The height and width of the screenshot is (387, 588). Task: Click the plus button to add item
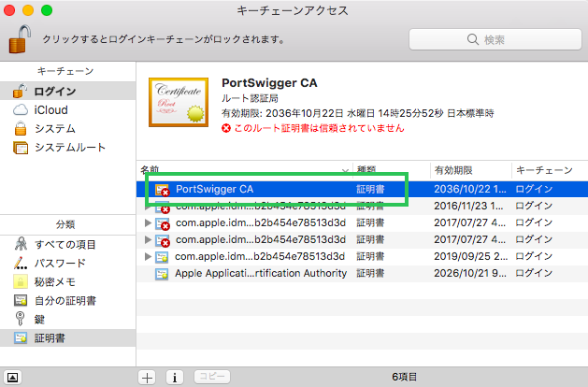pos(147,378)
